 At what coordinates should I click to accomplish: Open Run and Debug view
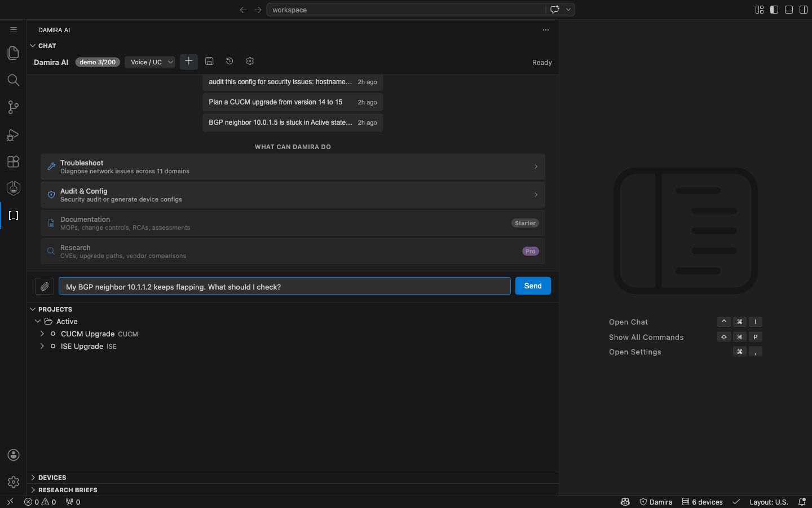pos(14,134)
